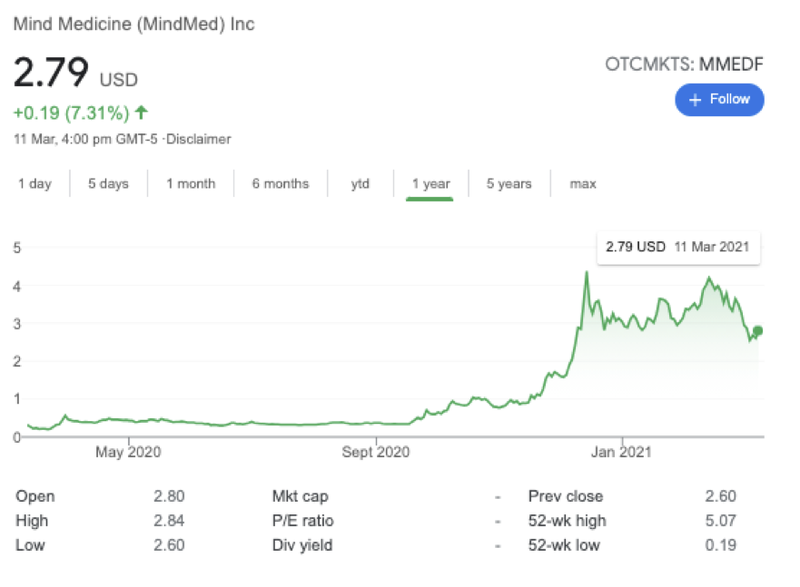This screenshot has width=800, height=587.
Task: Click the Low label in stats
Action: 30,545
